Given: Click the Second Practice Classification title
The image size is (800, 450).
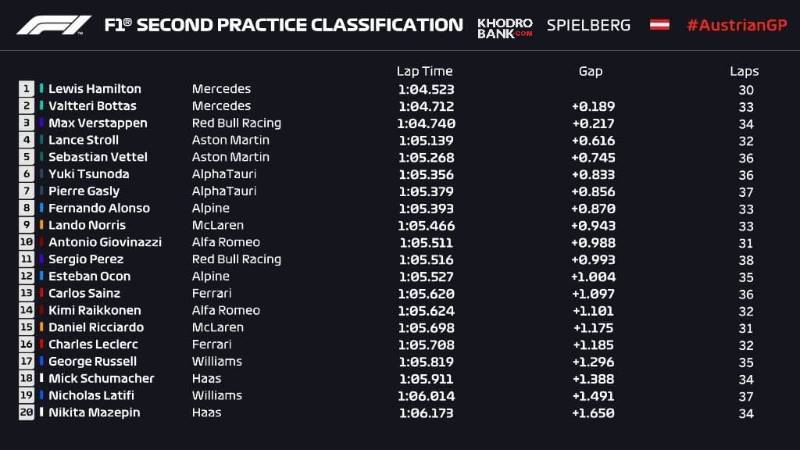Looking at the screenshot, I should click(283, 25).
